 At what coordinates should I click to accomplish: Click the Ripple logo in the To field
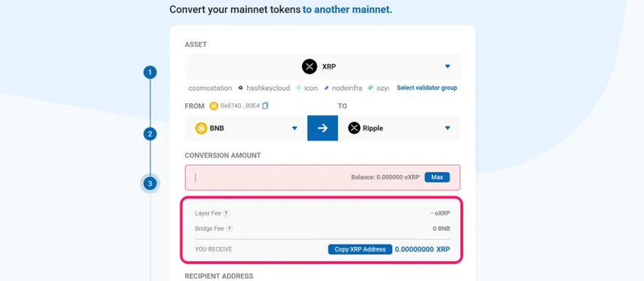pos(354,128)
